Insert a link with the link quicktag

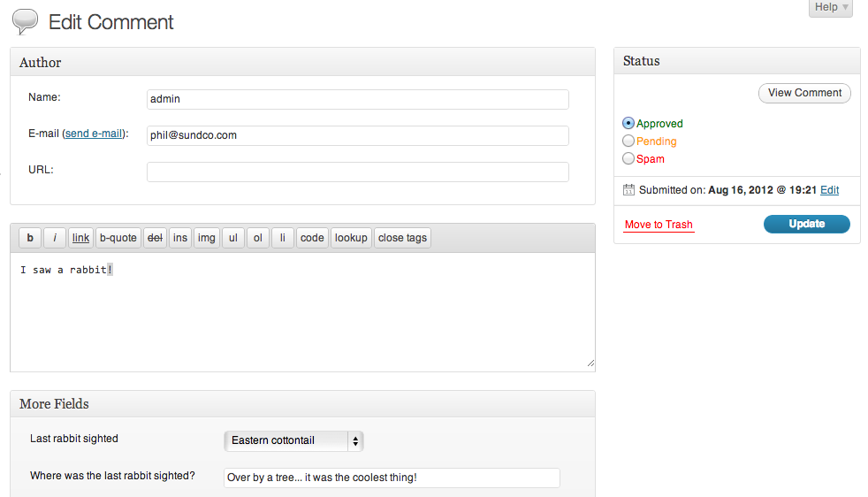coord(81,238)
